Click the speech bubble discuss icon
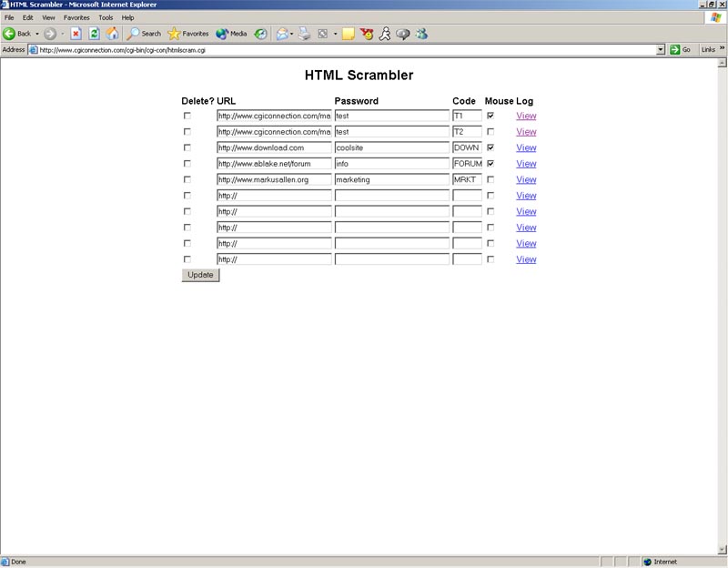 [403, 34]
